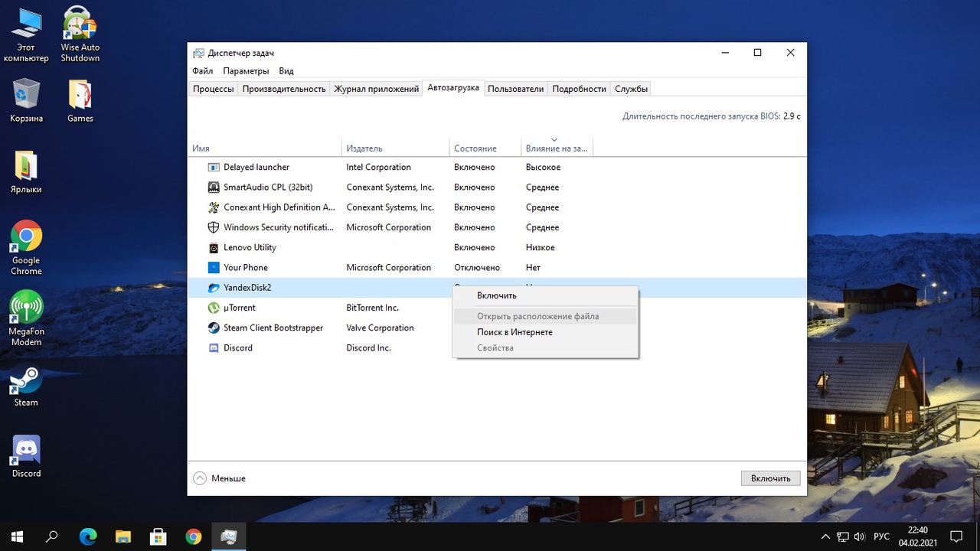Sort by Влияние на запуск column

(x=557, y=148)
